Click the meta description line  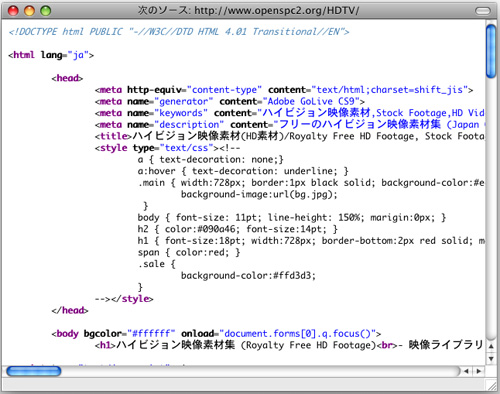[290, 125]
